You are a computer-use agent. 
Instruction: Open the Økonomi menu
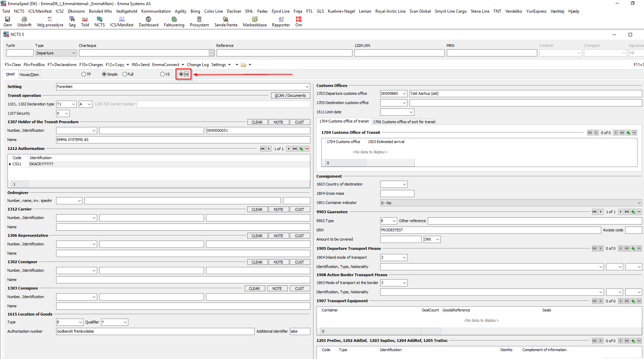point(76,11)
